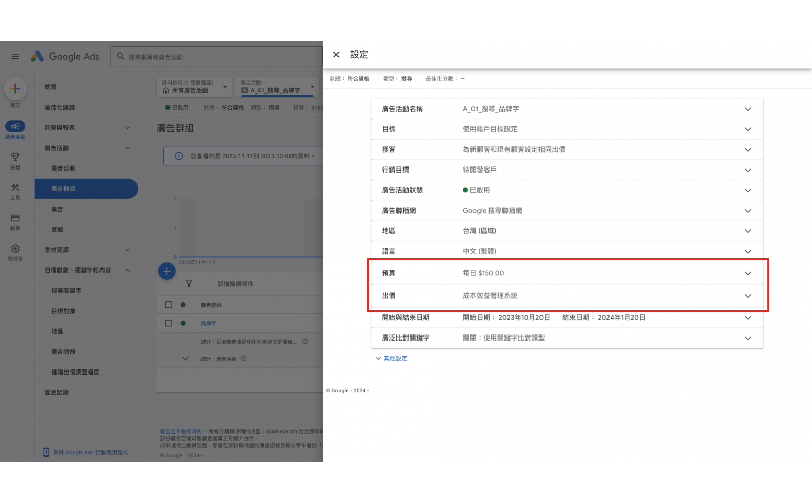
Task: Open the A_01_搜尋_品牌字 campaign dropdown
Action: pos(278,87)
